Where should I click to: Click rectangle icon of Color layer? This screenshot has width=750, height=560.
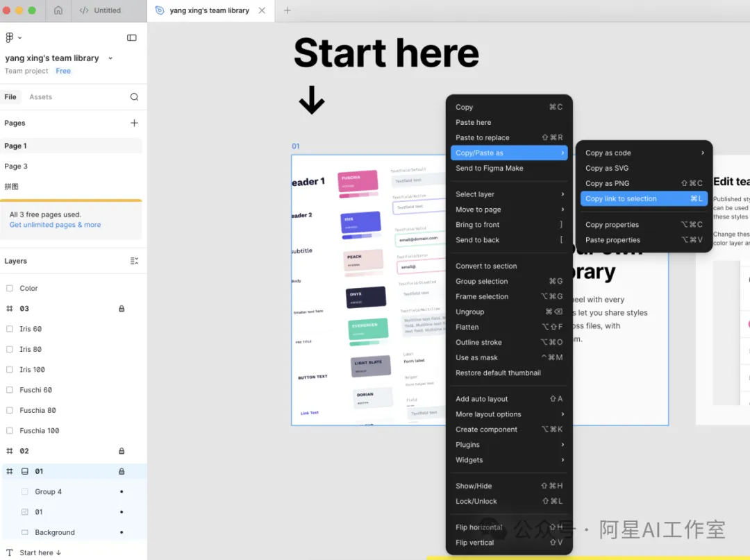pyautogui.click(x=10, y=288)
